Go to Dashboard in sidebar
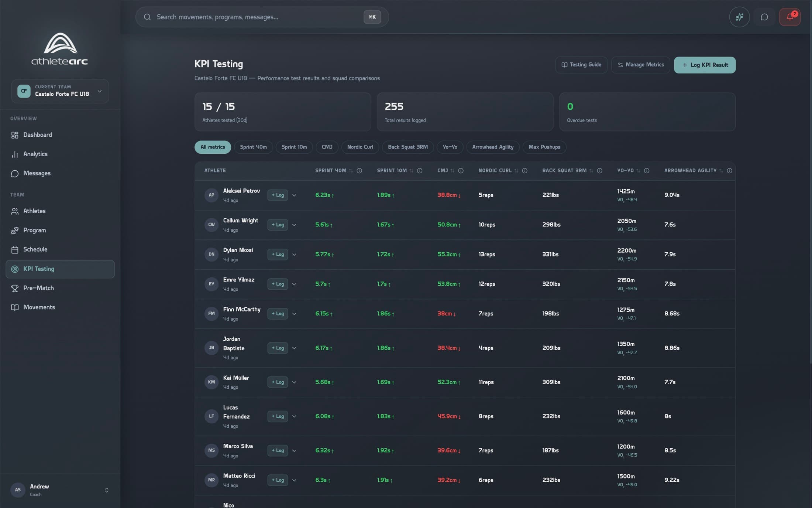This screenshot has width=812, height=508. [x=60, y=135]
